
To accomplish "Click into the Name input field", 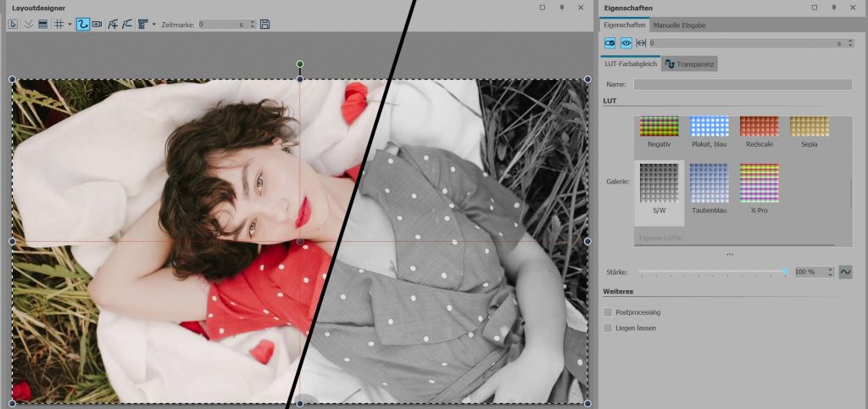I will click(743, 85).
